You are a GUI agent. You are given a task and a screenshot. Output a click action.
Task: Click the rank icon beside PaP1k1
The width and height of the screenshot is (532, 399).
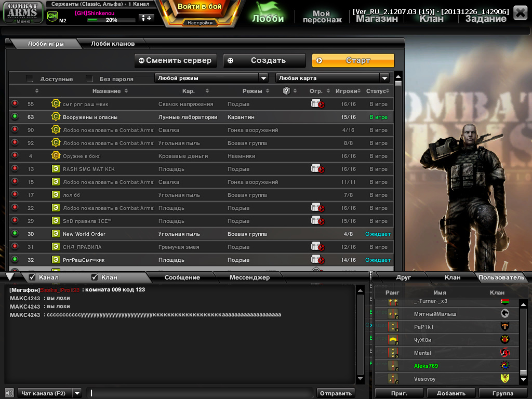click(x=393, y=326)
